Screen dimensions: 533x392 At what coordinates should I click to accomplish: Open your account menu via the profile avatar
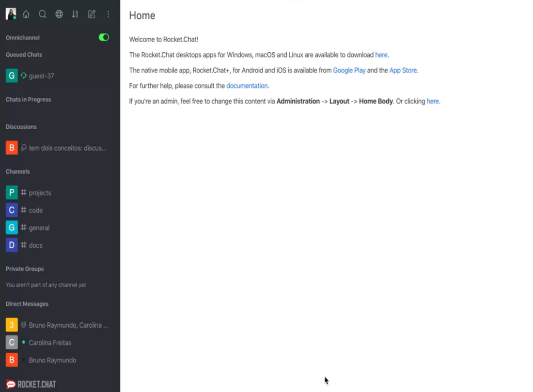[10, 14]
